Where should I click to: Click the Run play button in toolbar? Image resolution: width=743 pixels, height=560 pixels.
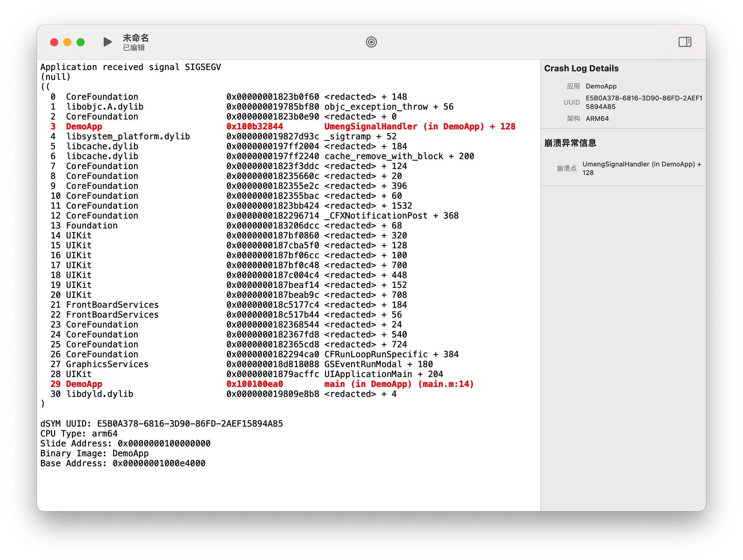[107, 42]
